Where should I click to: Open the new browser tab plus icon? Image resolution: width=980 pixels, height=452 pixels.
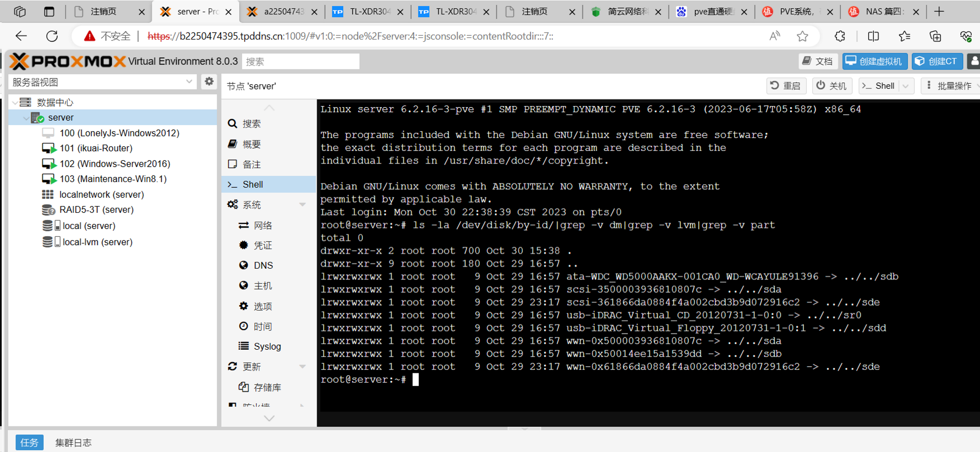click(939, 12)
